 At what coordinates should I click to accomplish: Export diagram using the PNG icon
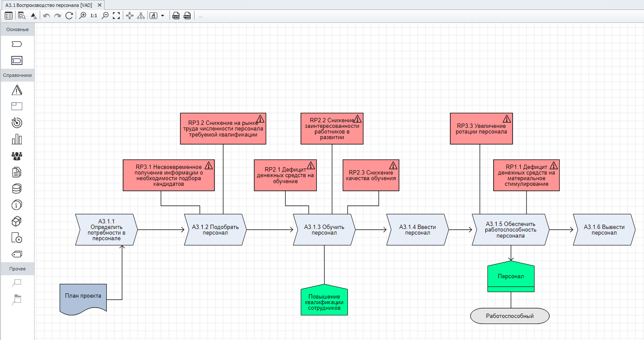coord(187,16)
